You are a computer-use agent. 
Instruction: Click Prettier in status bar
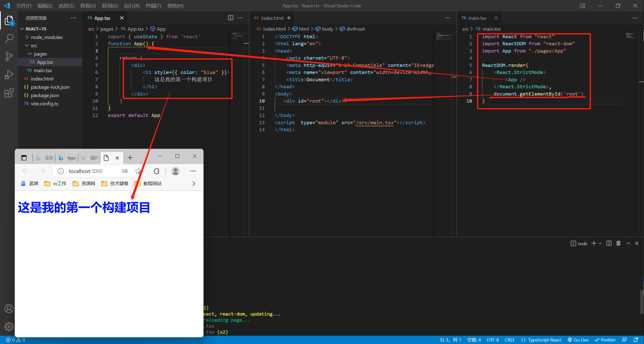[605, 340]
